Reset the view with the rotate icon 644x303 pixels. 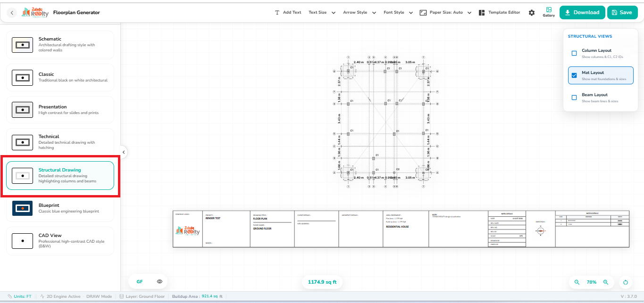tap(626, 282)
